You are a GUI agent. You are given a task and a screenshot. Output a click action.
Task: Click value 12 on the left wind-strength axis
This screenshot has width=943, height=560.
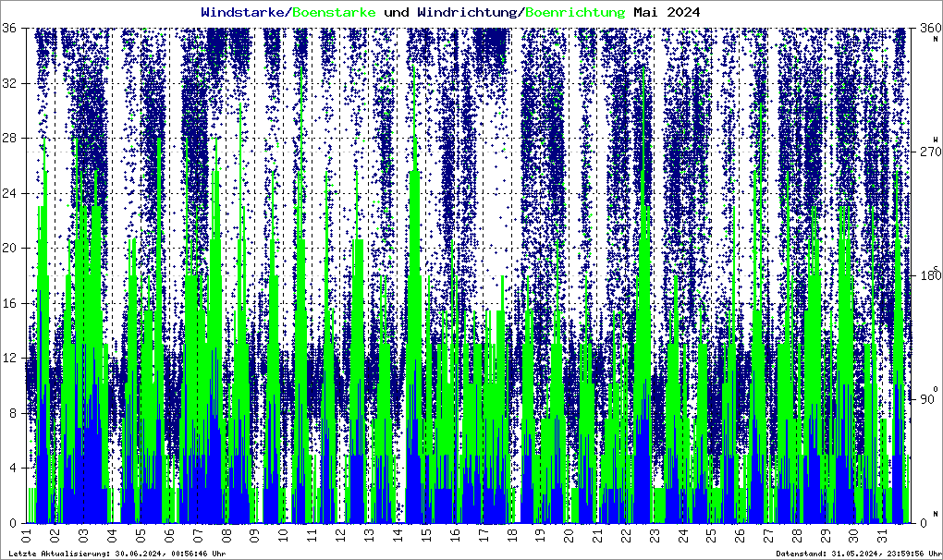tap(9, 359)
